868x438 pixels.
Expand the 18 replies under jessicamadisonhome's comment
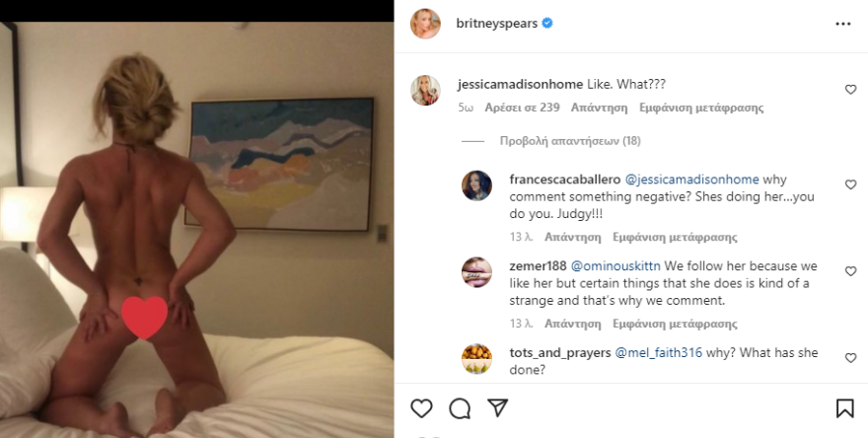point(556,141)
